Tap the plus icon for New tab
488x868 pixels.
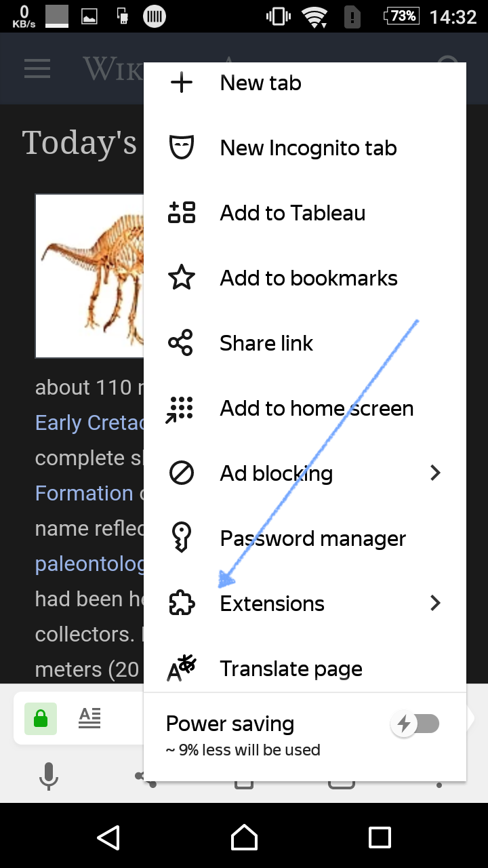181,83
